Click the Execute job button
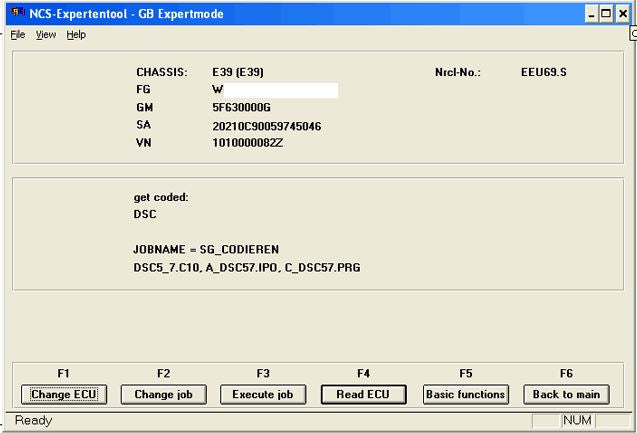 pyautogui.click(x=263, y=394)
